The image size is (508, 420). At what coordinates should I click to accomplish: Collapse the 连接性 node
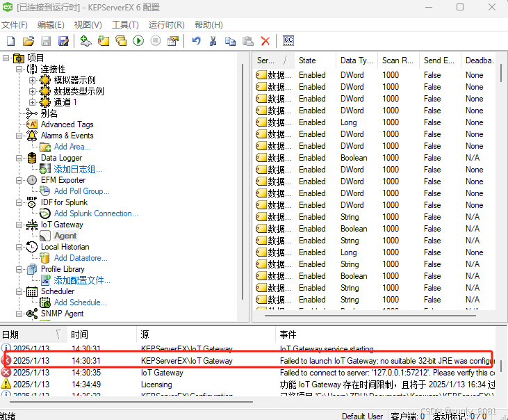click(19, 69)
